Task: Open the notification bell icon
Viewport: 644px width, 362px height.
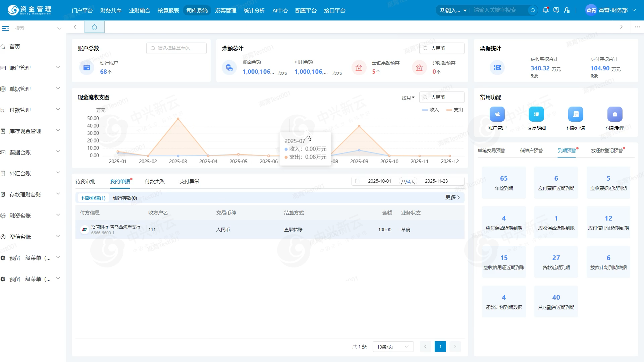Action: [545, 10]
